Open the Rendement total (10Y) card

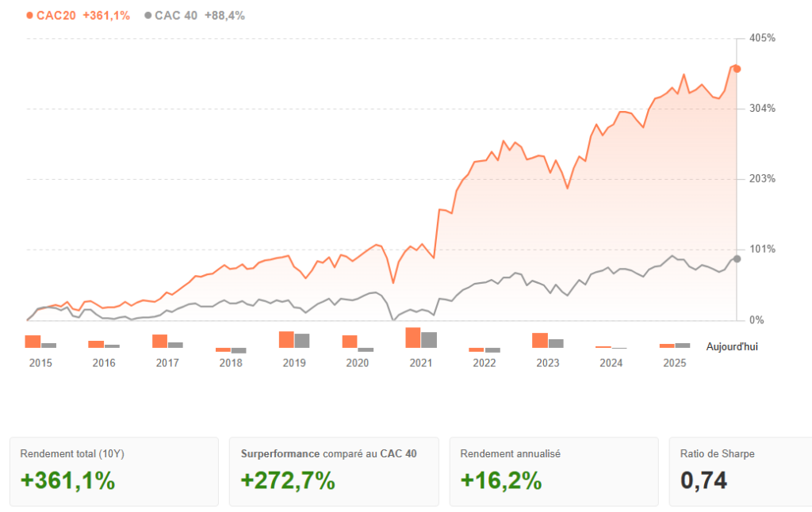pyautogui.click(x=115, y=472)
